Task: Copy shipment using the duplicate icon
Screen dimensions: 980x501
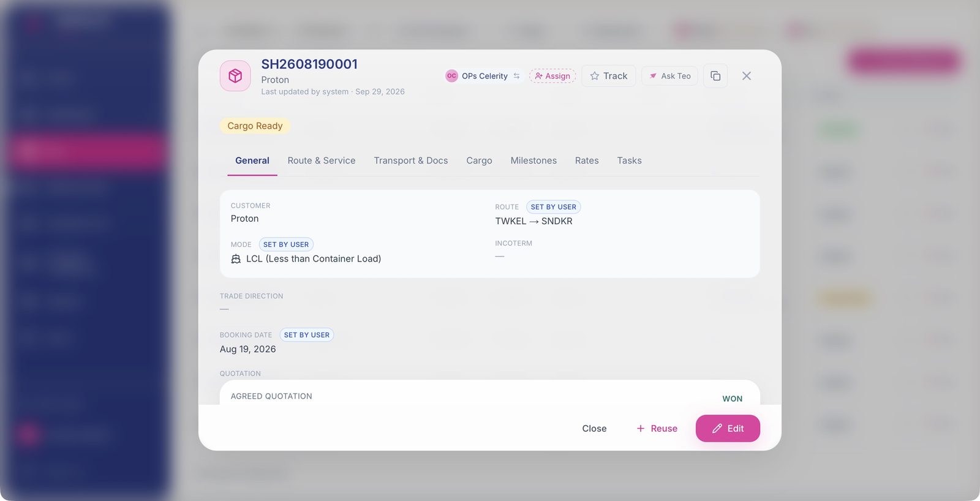Action: click(715, 76)
